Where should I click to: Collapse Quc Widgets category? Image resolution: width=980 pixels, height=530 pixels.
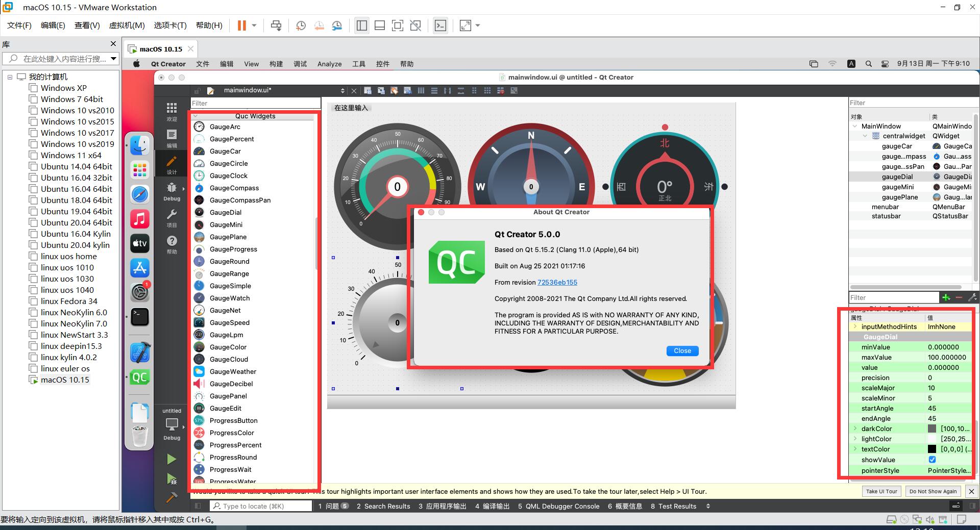pos(195,116)
